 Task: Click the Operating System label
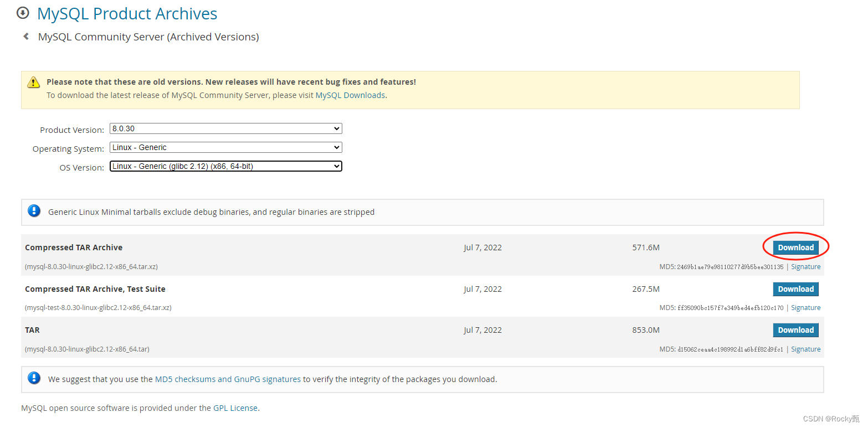[68, 149]
